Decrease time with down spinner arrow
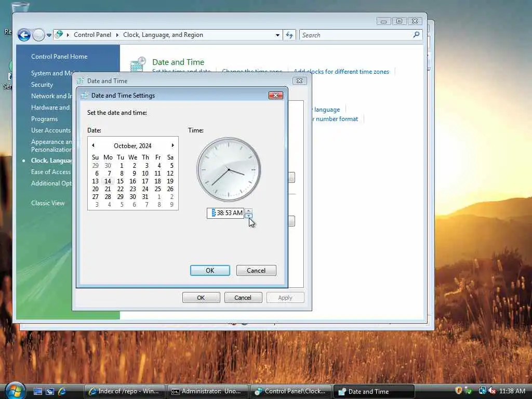 [249, 216]
